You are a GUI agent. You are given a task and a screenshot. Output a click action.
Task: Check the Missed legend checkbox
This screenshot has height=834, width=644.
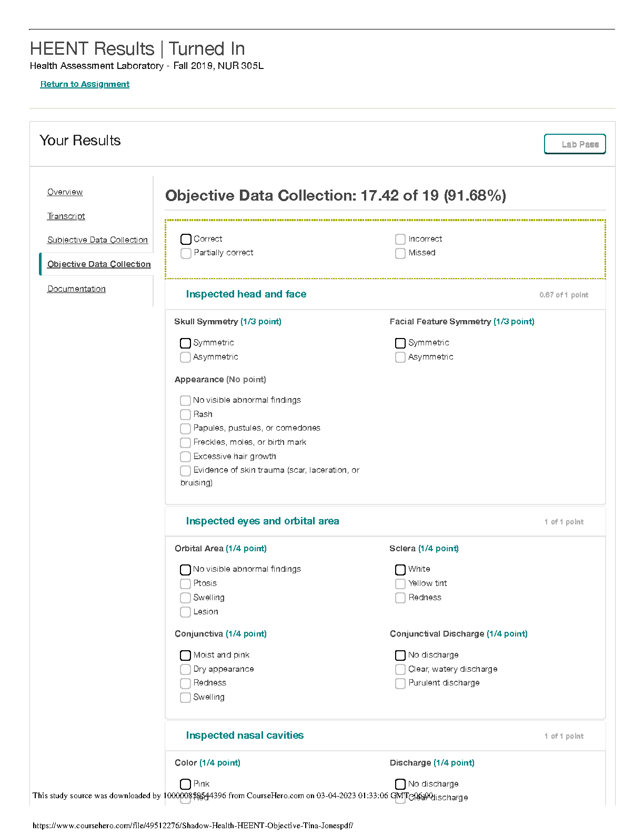pos(400,253)
